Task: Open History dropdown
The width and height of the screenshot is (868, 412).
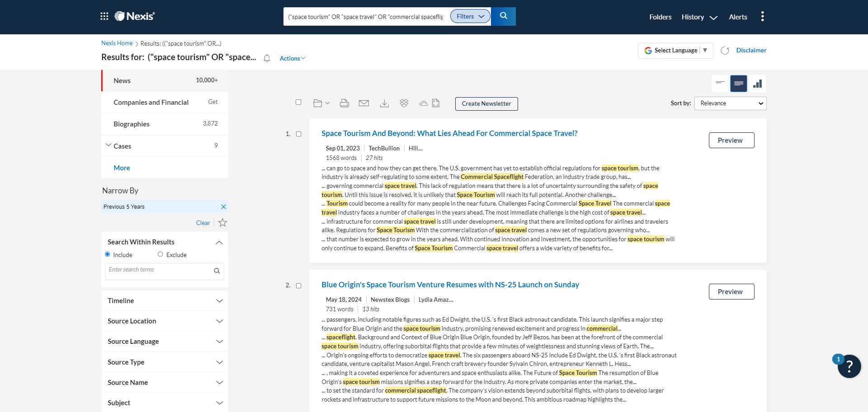Action: 699,17
